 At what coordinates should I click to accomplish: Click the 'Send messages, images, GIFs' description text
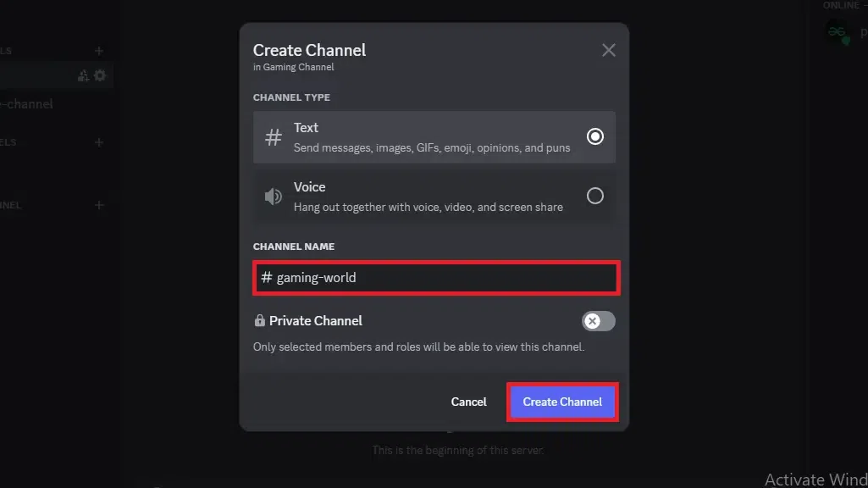point(431,147)
